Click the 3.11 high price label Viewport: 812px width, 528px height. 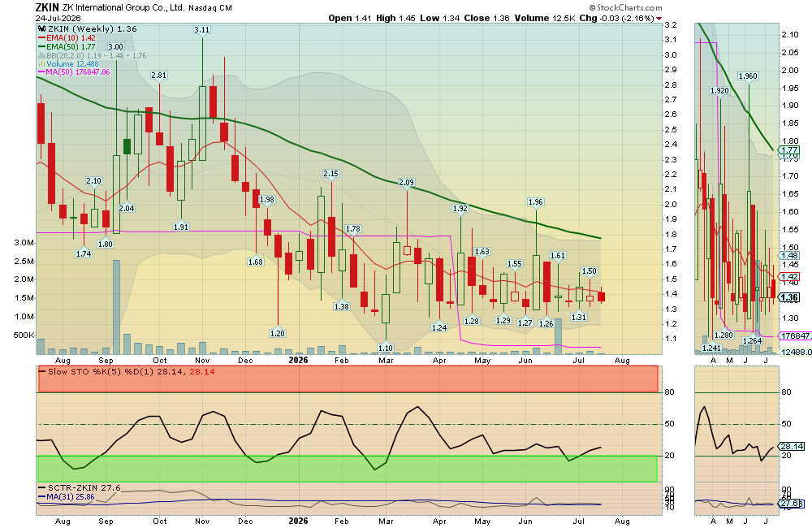(x=202, y=30)
